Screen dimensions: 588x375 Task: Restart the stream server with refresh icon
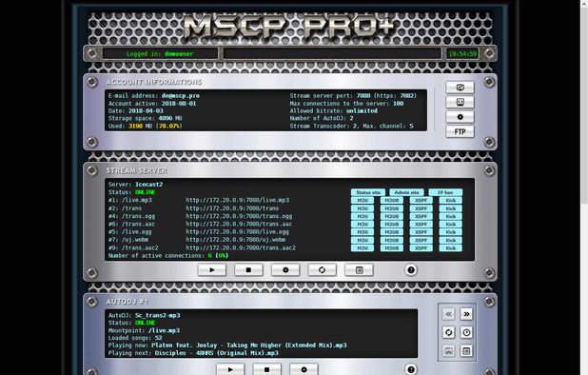point(323,270)
